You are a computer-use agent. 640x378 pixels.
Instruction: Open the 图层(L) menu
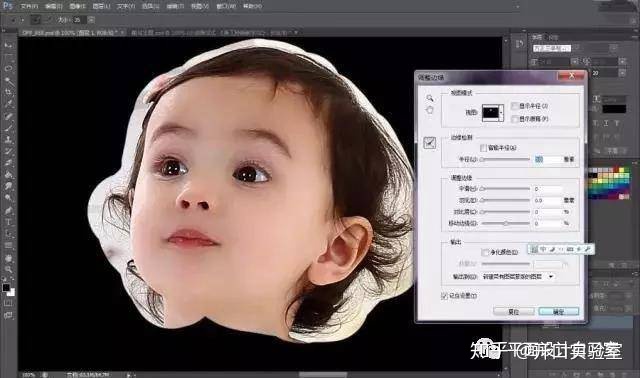point(101,6)
